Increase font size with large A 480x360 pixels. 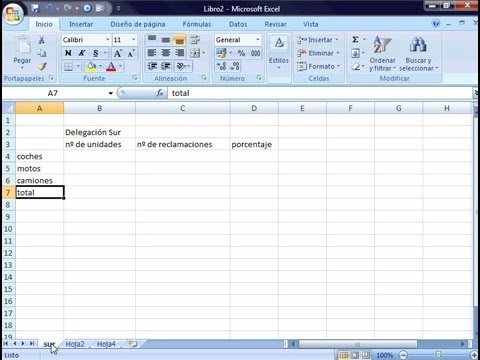[117, 53]
